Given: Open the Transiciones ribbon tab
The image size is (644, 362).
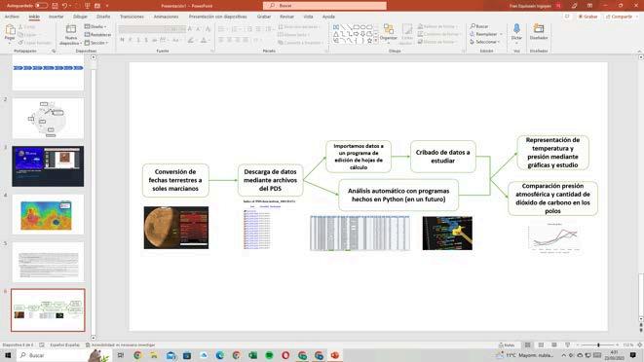Looking at the screenshot, I should [x=132, y=17].
